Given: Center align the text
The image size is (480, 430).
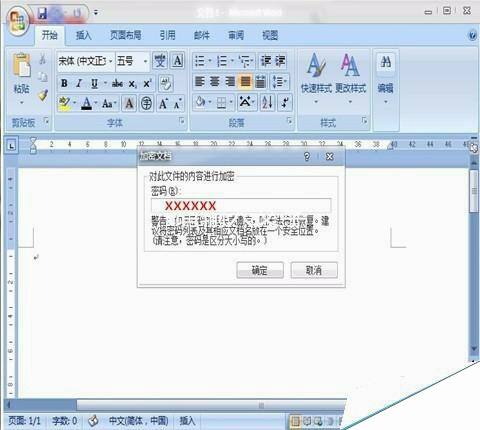Looking at the screenshot, I should [215, 81].
